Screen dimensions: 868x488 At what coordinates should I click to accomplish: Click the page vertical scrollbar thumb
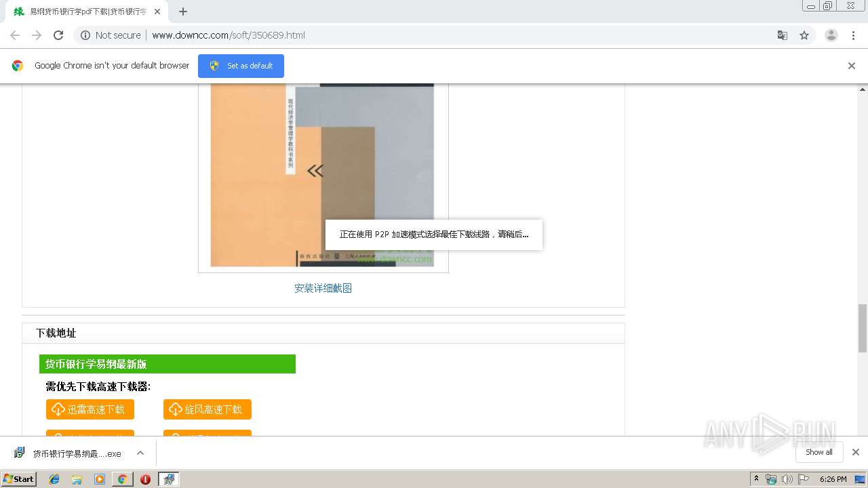pos(863,328)
